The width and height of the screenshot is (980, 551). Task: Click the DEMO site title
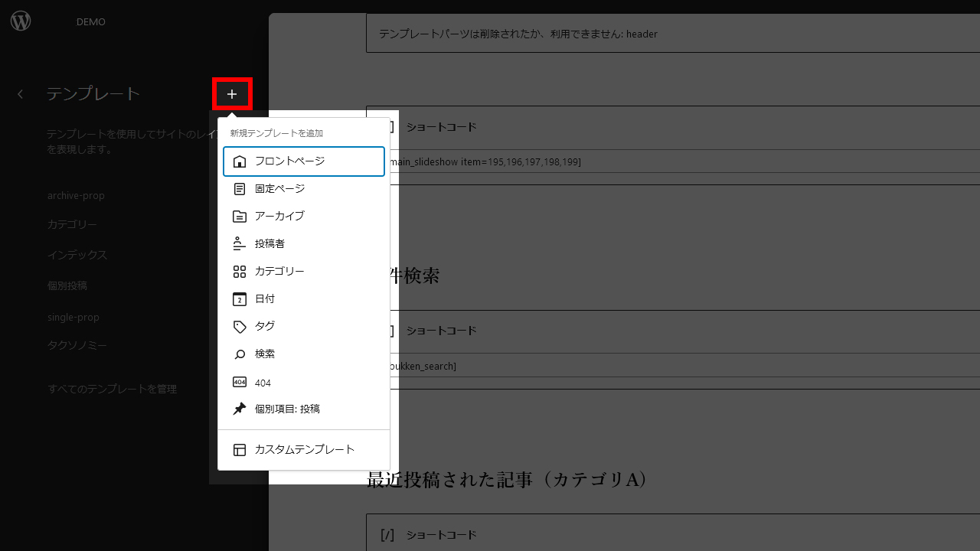click(x=91, y=21)
